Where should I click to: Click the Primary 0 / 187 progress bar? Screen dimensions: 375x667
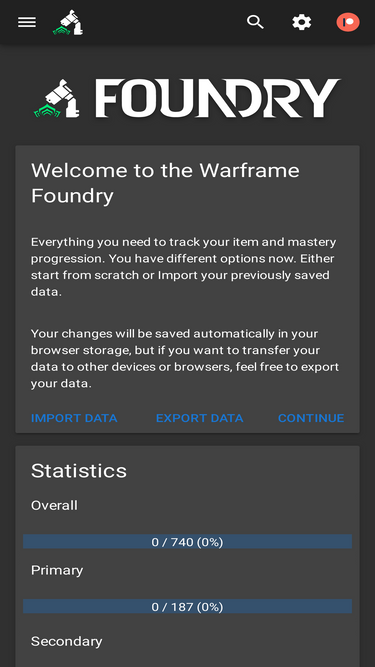coord(188,606)
